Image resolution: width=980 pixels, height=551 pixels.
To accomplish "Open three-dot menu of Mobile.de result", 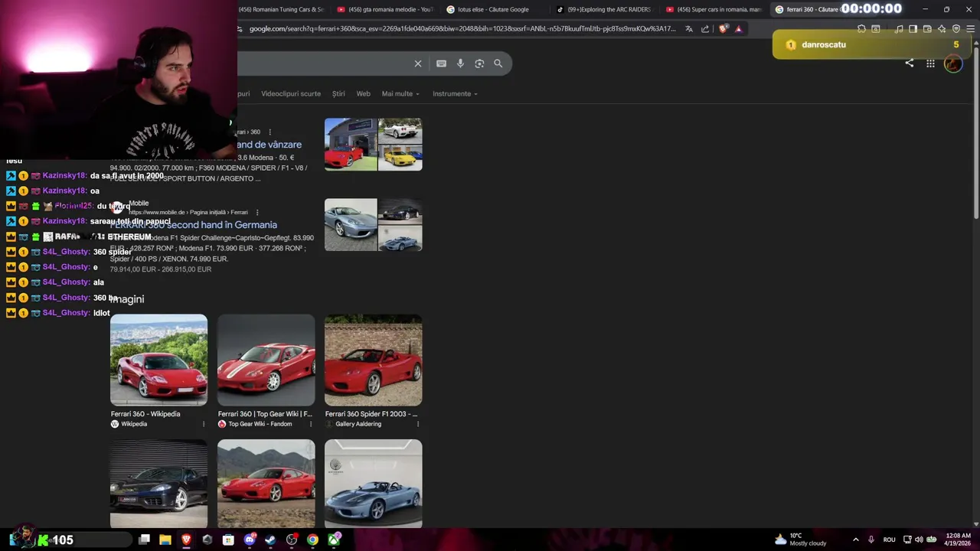I will tap(257, 212).
